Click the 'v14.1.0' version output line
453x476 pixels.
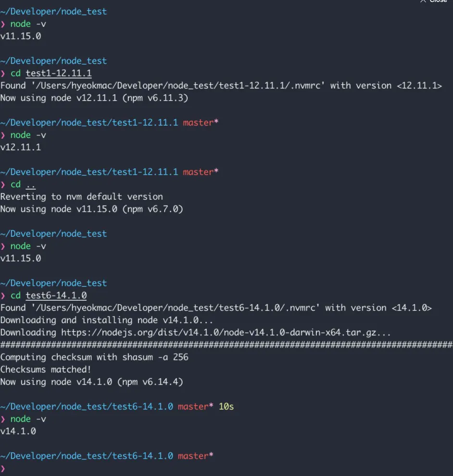click(x=18, y=431)
